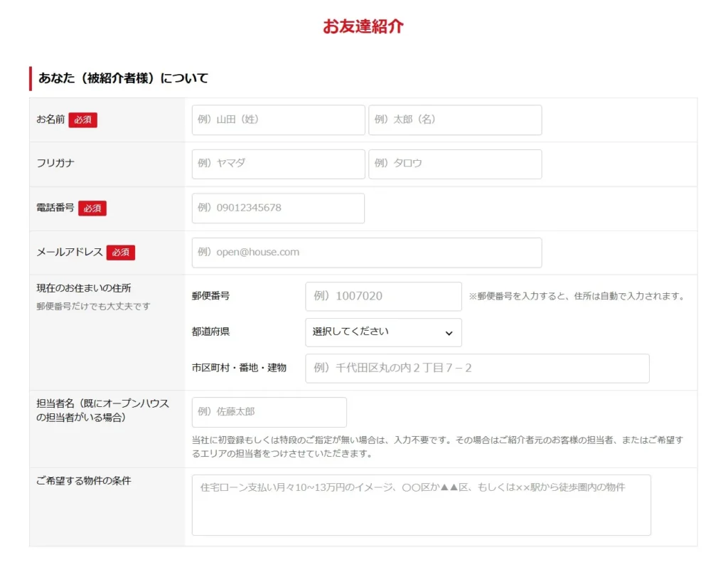Screen dimensions: 728x572
Task: Select the タロウ furigana field
Action: click(x=454, y=164)
